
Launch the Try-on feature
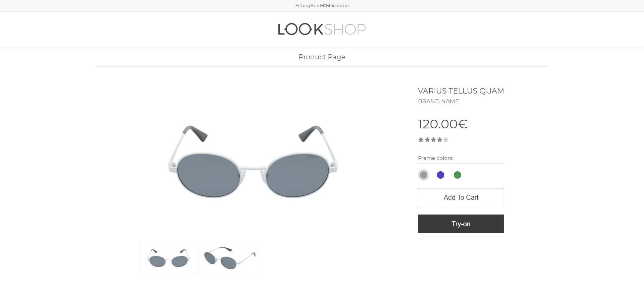pos(461,224)
